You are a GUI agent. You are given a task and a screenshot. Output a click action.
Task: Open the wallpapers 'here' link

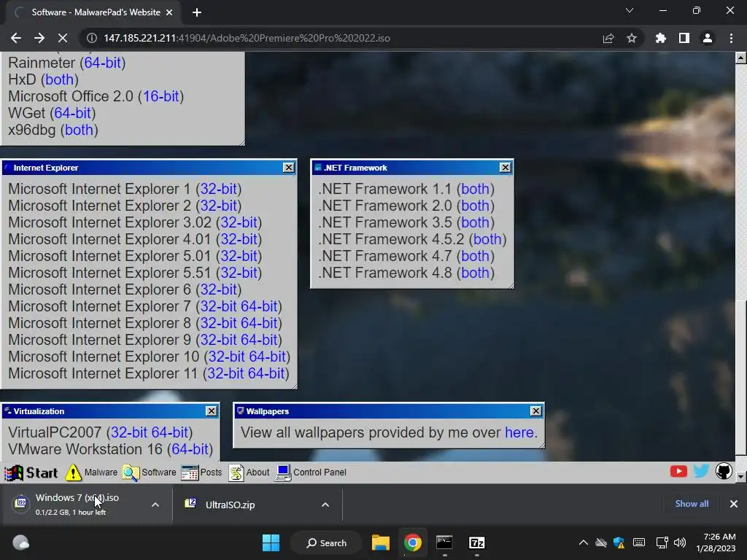click(x=519, y=432)
